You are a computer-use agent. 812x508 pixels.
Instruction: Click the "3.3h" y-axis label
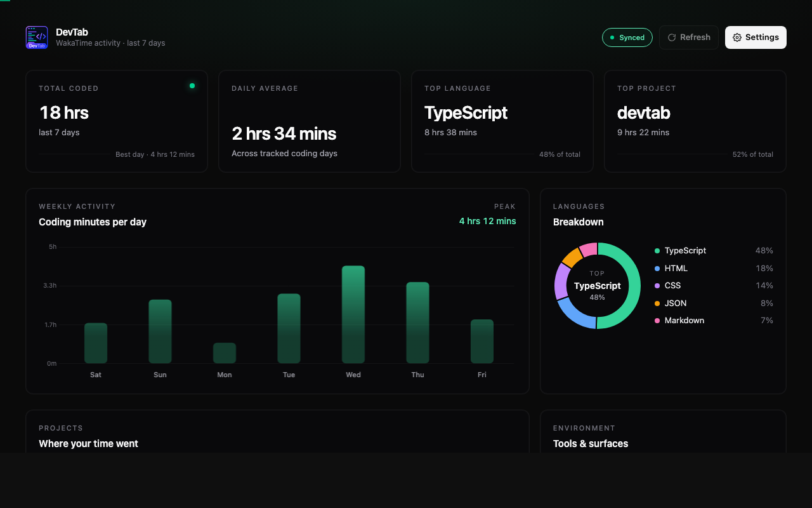tap(50, 286)
